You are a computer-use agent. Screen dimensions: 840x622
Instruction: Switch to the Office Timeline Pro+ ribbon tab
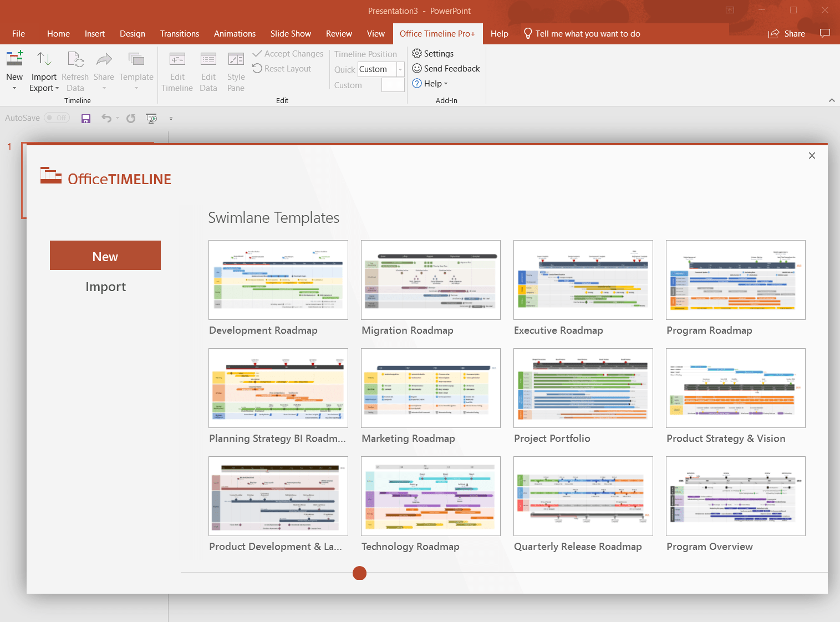[x=437, y=33]
